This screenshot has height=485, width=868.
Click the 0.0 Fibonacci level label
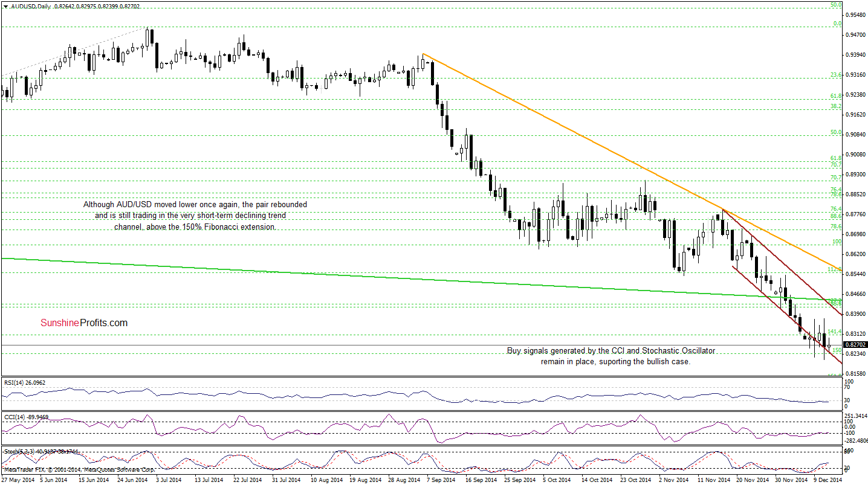click(838, 23)
